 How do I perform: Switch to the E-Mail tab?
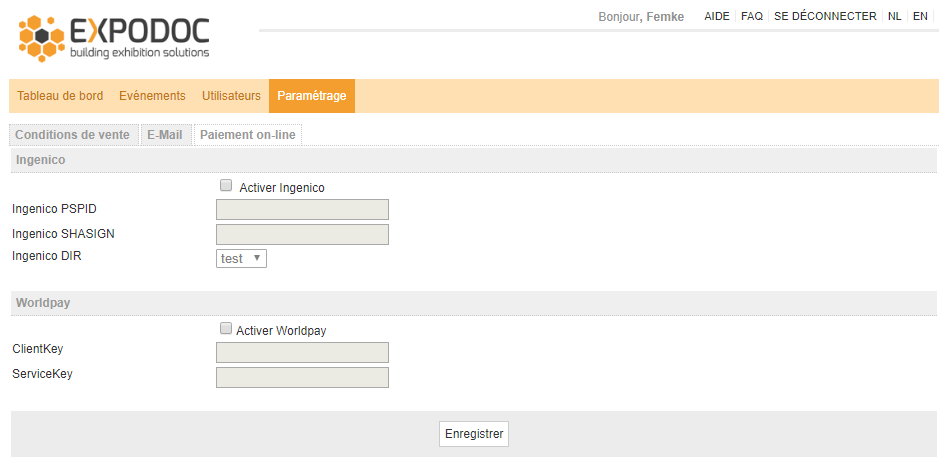pyautogui.click(x=165, y=135)
